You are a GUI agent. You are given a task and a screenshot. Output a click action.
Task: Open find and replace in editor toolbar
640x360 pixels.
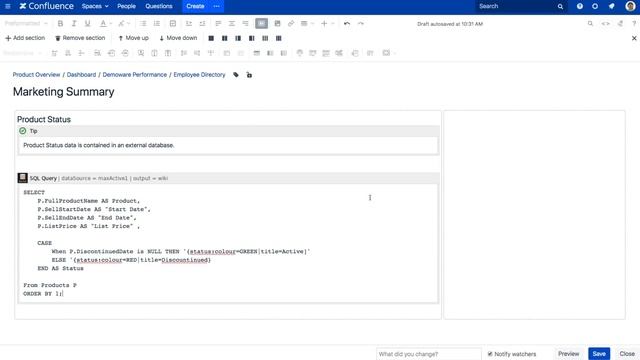590,24
